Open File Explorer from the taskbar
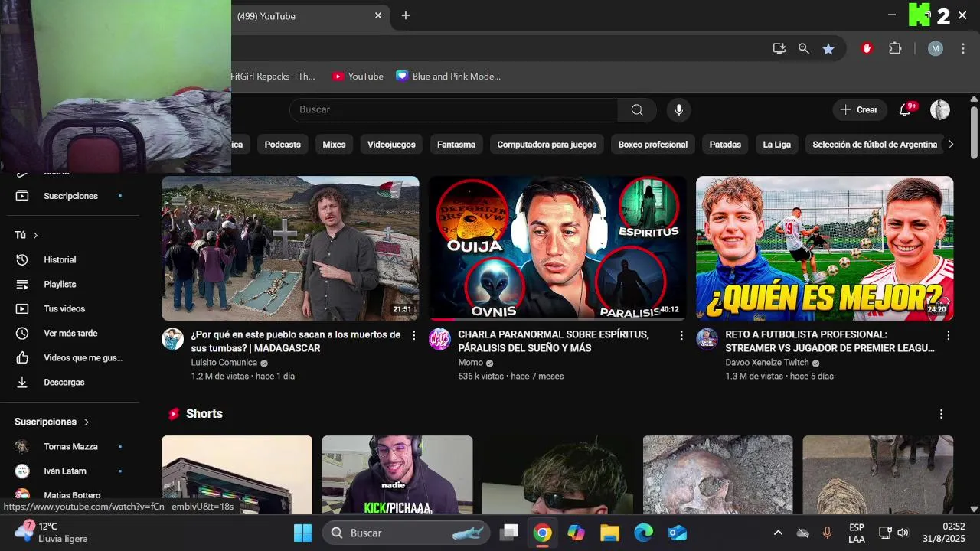 pyautogui.click(x=609, y=533)
